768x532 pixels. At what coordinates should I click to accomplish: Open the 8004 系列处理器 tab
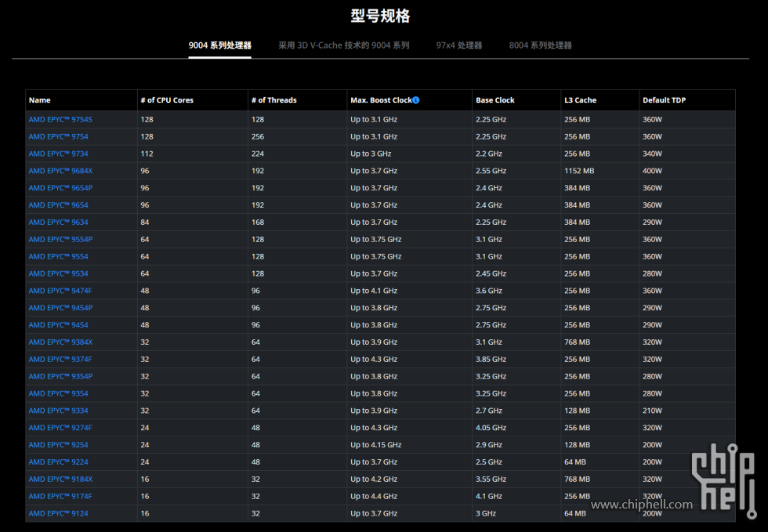pos(540,45)
